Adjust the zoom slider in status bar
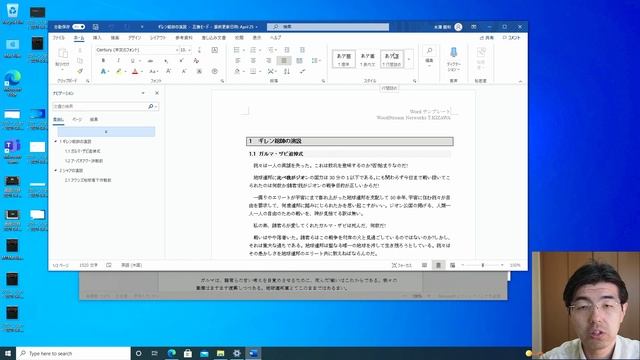Viewport: 640px width, 360px height. click(x=482, y=265)
